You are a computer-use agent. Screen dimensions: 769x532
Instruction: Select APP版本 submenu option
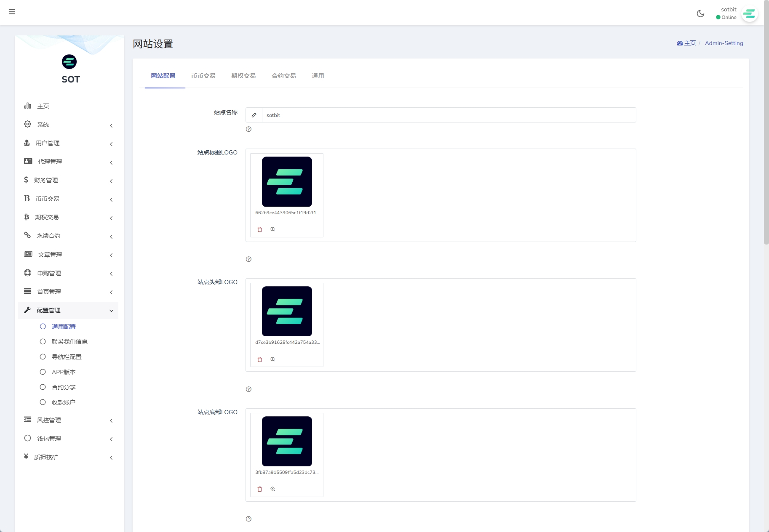point(64,372)
